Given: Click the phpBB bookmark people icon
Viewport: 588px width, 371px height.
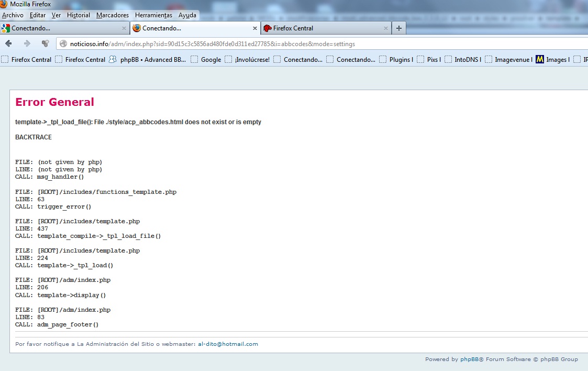Looking at the screenshot, I should (113, 59).
